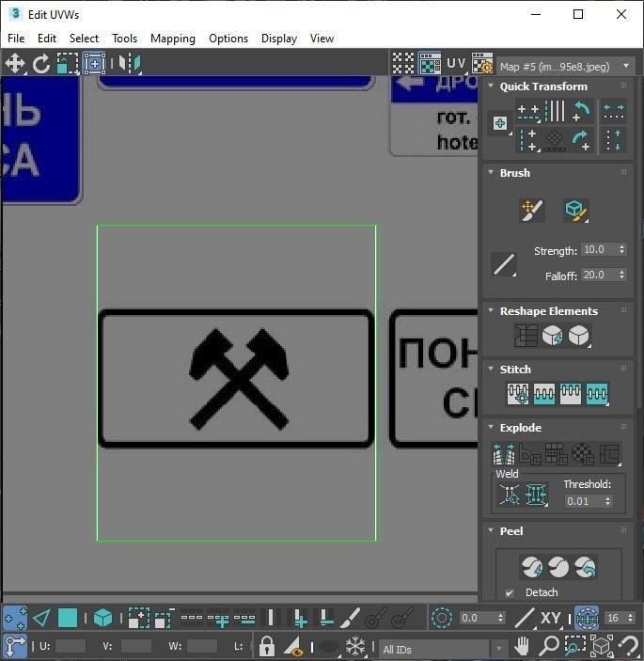Click the Stitch to Target icon
This screenshot has width=644, height=661.
518,394
